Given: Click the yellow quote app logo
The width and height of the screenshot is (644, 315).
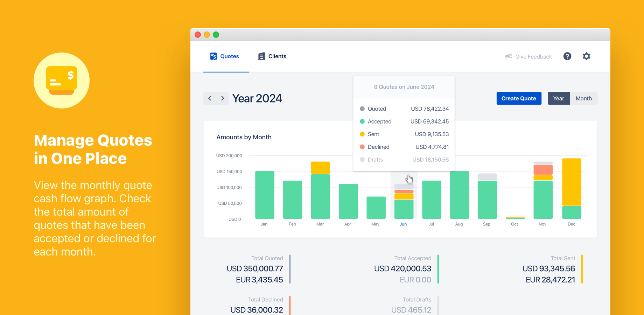Looking at the screenshot, I should (62, 80).
